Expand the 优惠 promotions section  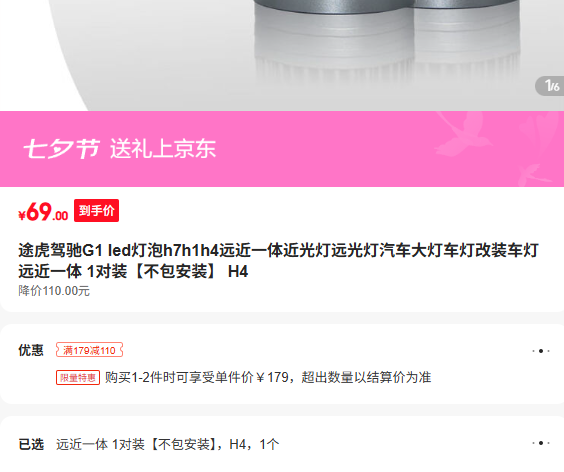coord(282,364)
